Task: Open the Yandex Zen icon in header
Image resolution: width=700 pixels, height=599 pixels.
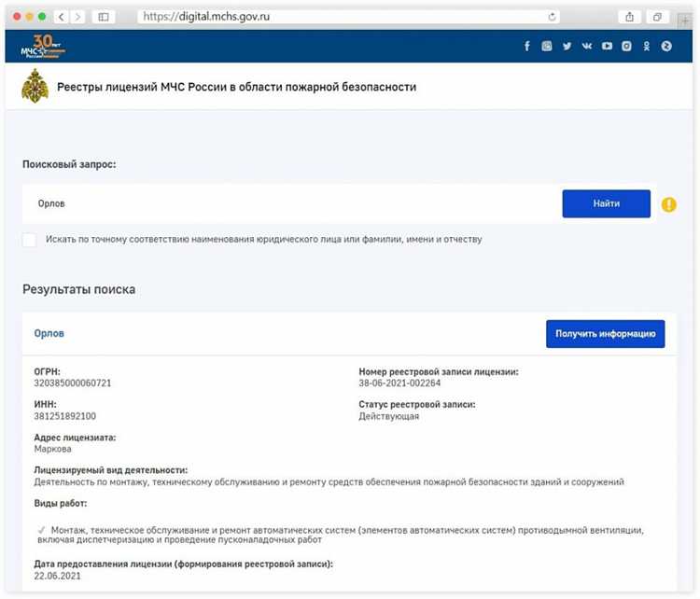Action: point(666,46)
